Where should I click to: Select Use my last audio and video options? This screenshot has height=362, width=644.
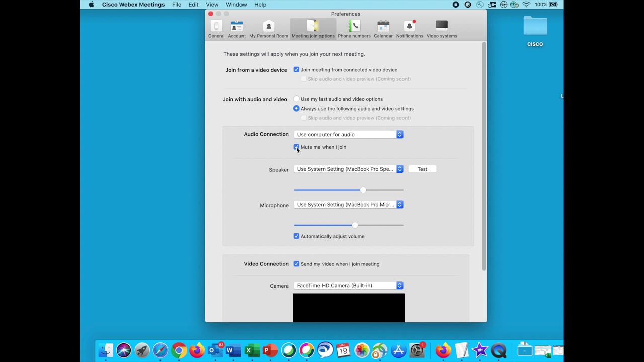tap(296, 99)
